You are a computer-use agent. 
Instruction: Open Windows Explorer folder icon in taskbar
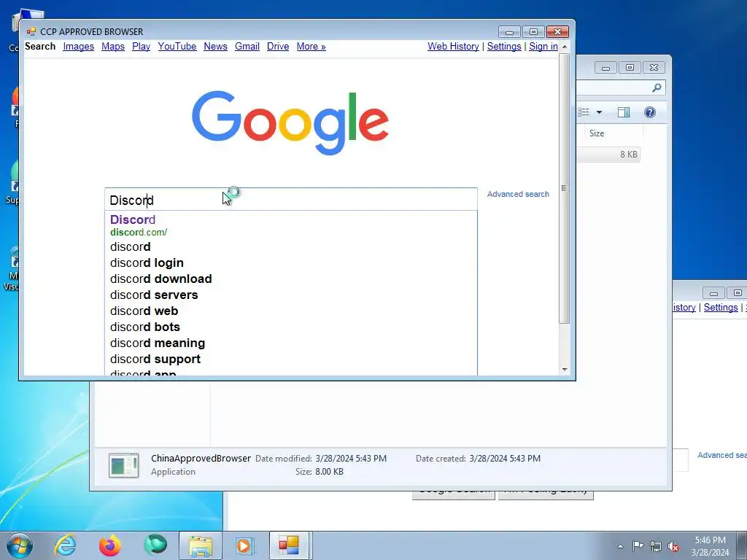[x=201, y=545]
